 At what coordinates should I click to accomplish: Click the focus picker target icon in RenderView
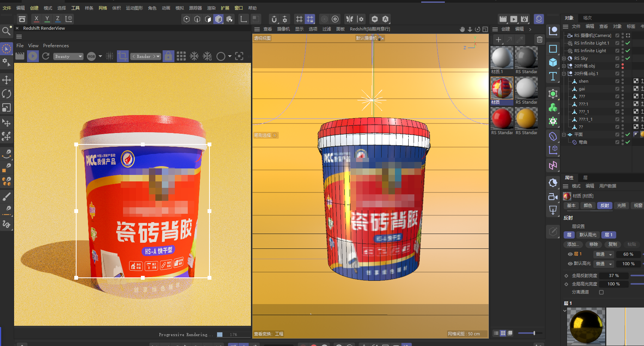click(x=239, y=56)
